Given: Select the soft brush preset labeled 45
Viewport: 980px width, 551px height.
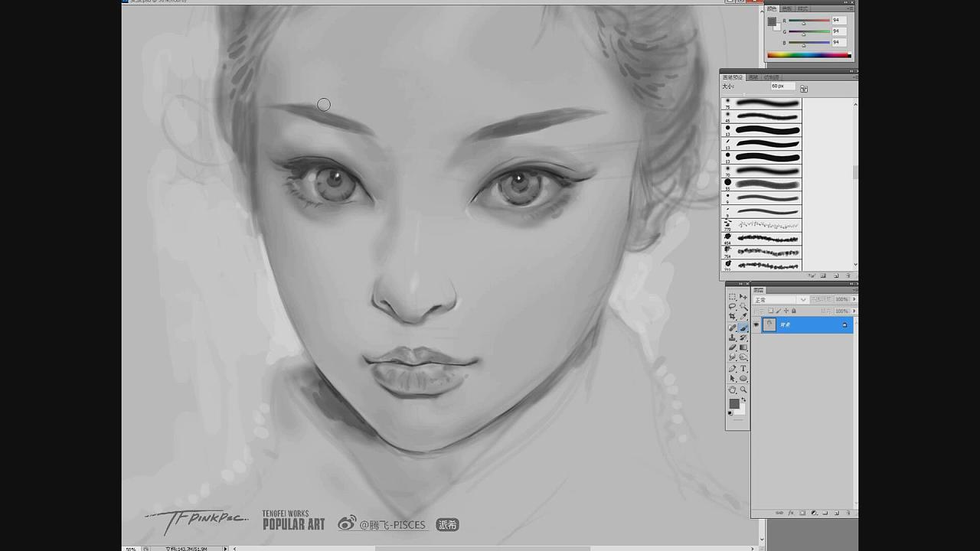Looking at the screenshot, I should coord(762,116).
